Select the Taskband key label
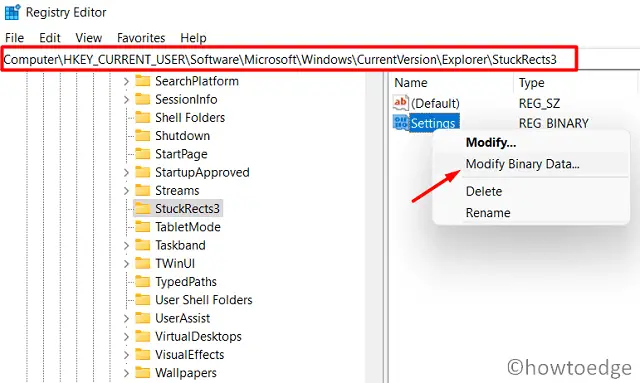Viewport: 640px width, 383px height. 180,245
